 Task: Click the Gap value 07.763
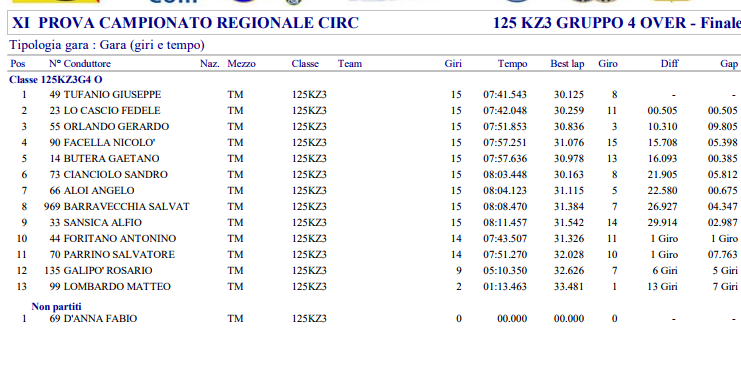[723, 255]
